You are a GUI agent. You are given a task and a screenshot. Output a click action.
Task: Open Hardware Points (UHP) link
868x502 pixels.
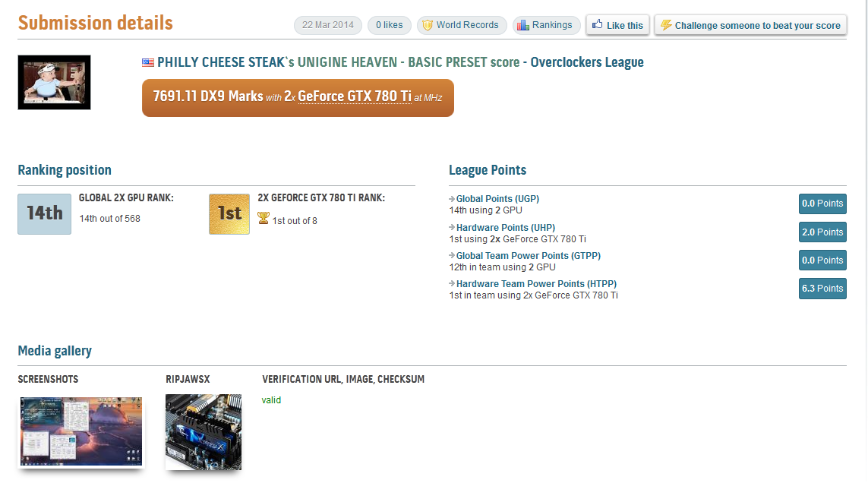point(505,228)
